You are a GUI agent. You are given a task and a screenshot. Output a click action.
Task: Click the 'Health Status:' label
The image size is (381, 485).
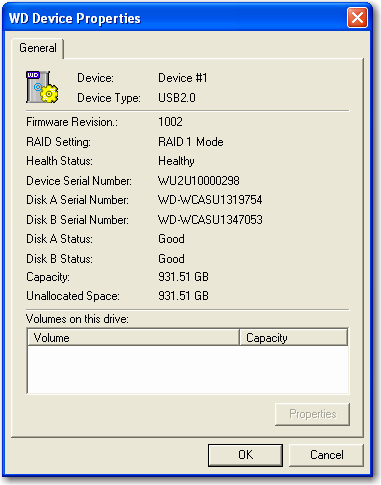(x=59, y=161)
